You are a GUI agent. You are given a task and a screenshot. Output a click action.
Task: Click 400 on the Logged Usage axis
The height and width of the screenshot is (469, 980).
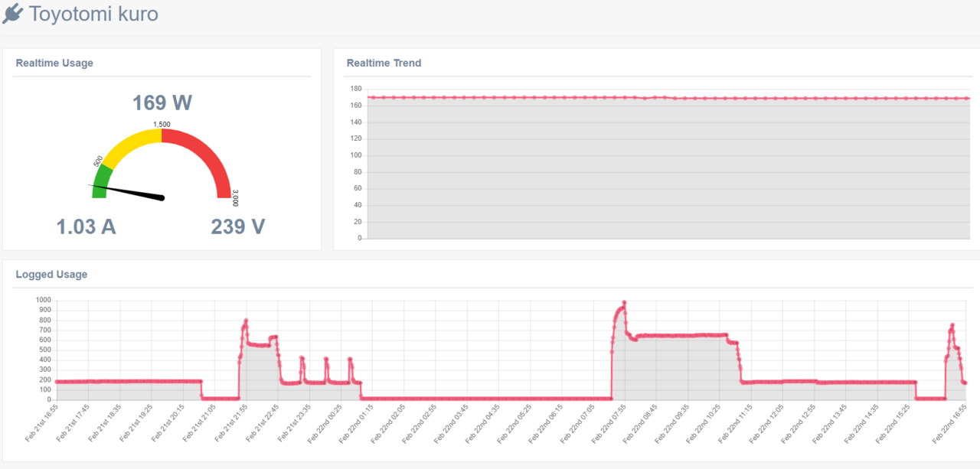tap(45, 360)
